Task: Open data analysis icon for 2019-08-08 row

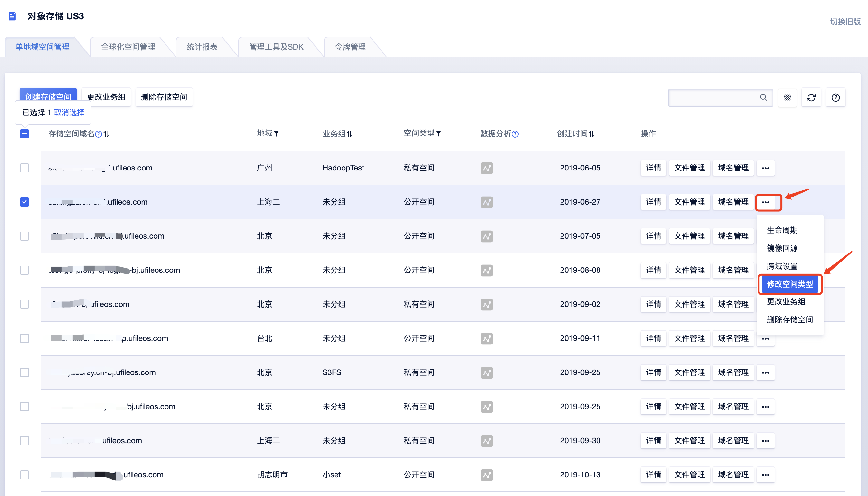Action: point(486,271)
